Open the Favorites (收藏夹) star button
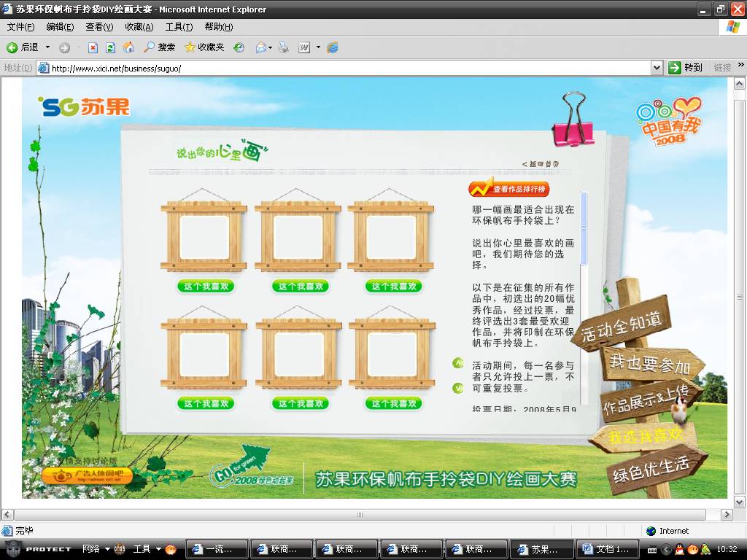This screenshot has height=560, width=747. pos(204,47)
